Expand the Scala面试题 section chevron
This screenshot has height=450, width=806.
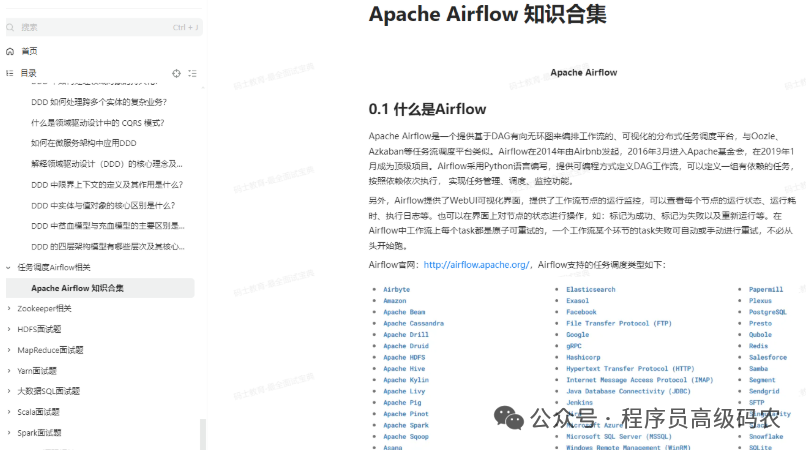tap(8, 412)
